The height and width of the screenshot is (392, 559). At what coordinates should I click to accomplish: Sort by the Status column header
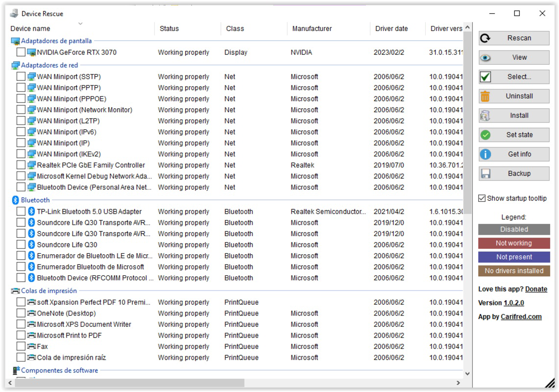pos(188,28)
